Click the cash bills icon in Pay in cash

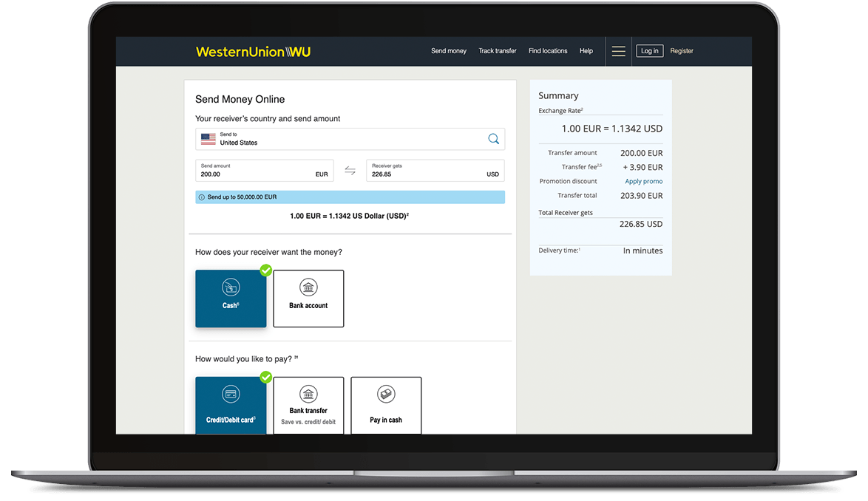[385, 395]
